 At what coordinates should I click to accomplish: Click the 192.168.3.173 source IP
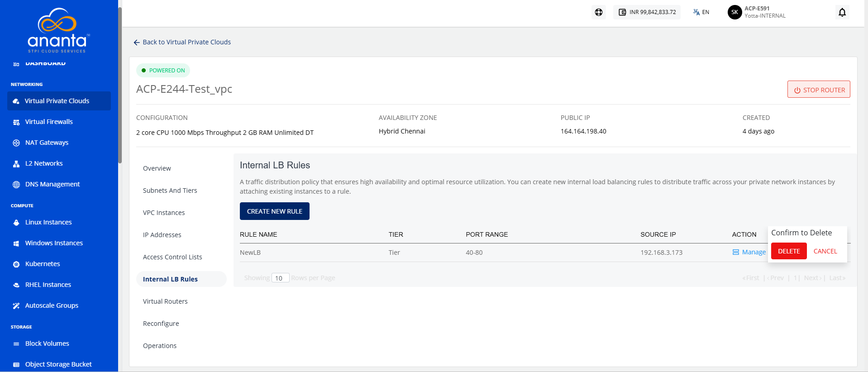(x=662, y=253)
